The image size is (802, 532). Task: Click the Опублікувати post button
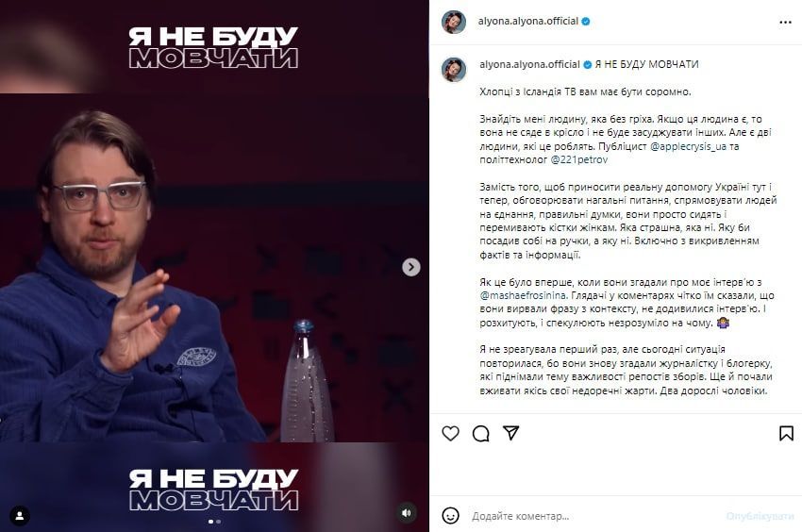point(760,516)
